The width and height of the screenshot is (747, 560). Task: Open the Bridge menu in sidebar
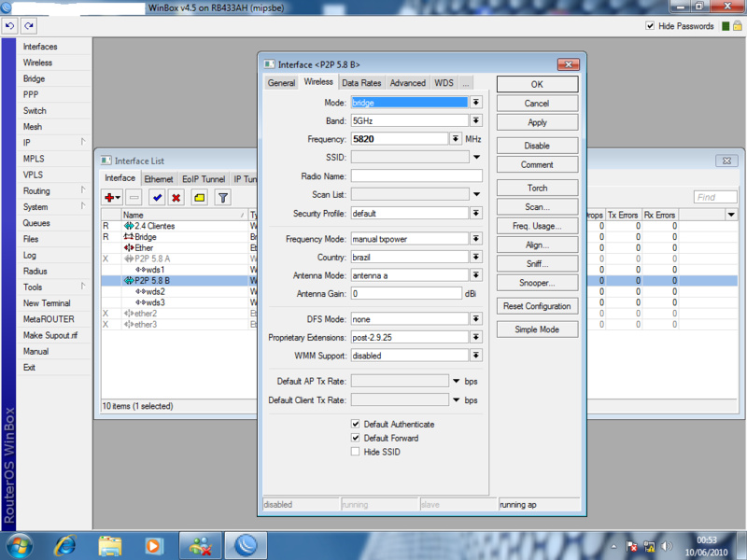click(34, 78)
